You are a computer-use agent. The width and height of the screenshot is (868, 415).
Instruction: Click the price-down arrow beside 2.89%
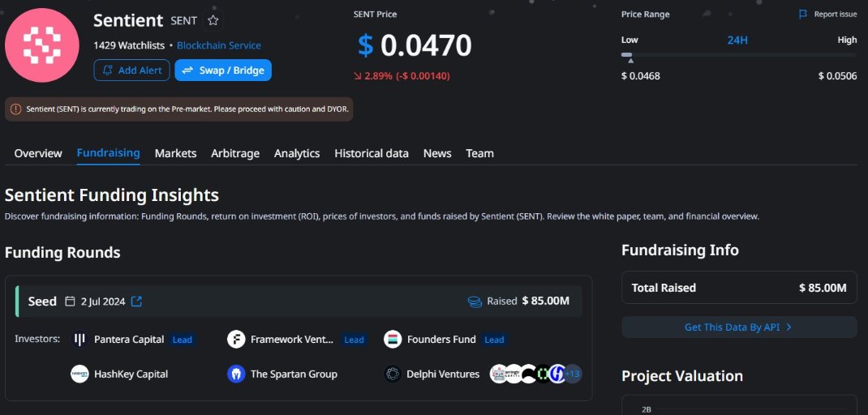[x=357, y=76]
